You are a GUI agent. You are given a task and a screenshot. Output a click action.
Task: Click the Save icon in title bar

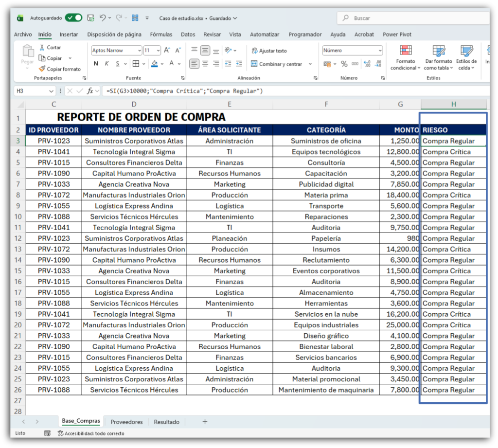tap(90, 18)
